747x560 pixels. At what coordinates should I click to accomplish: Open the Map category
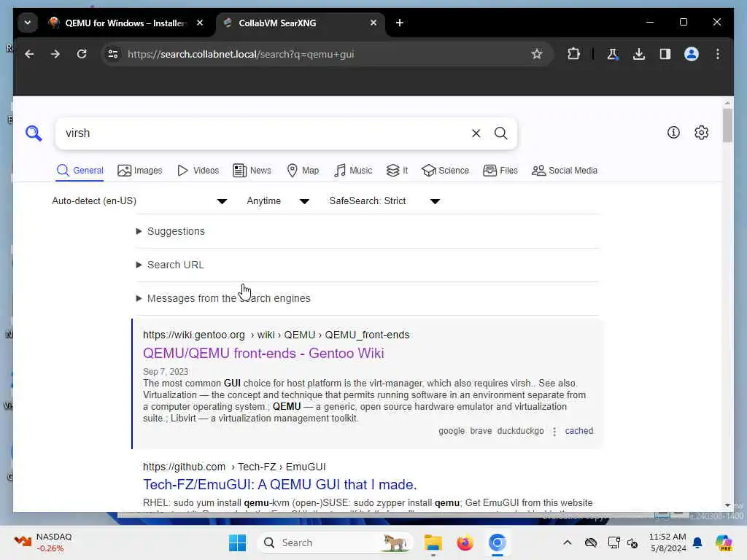point(303,171)
